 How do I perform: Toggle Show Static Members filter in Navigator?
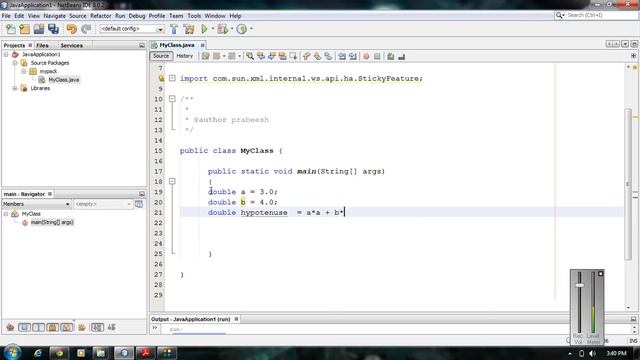click(x=38, y=327)
